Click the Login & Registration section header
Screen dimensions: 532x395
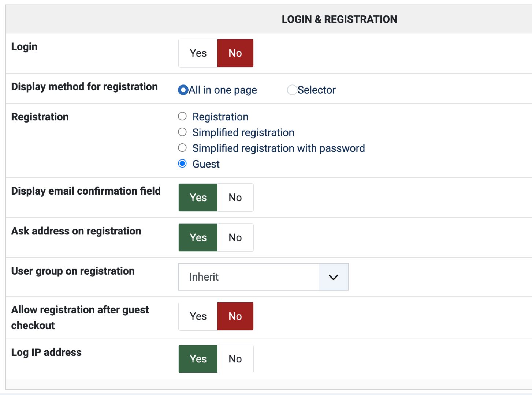pyautogui.click(x=339, y=19)
